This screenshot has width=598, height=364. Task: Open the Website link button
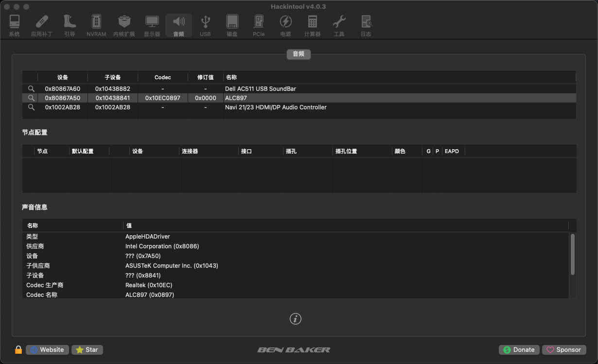coord(47,350)
